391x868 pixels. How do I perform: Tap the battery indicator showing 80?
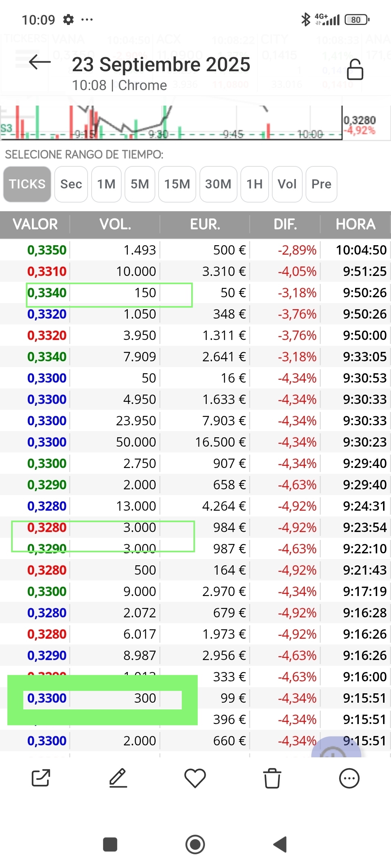[x=357, y=20]
